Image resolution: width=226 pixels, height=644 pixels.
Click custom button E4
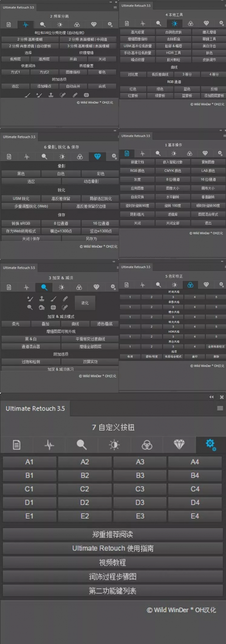tap(195, 516)
